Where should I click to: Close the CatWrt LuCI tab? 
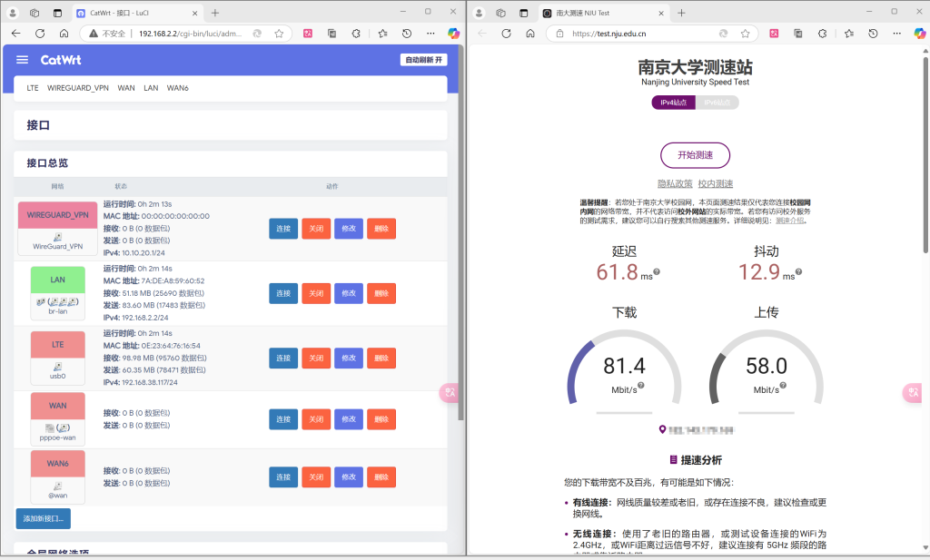pyautogui.click(x=195, y=13)
